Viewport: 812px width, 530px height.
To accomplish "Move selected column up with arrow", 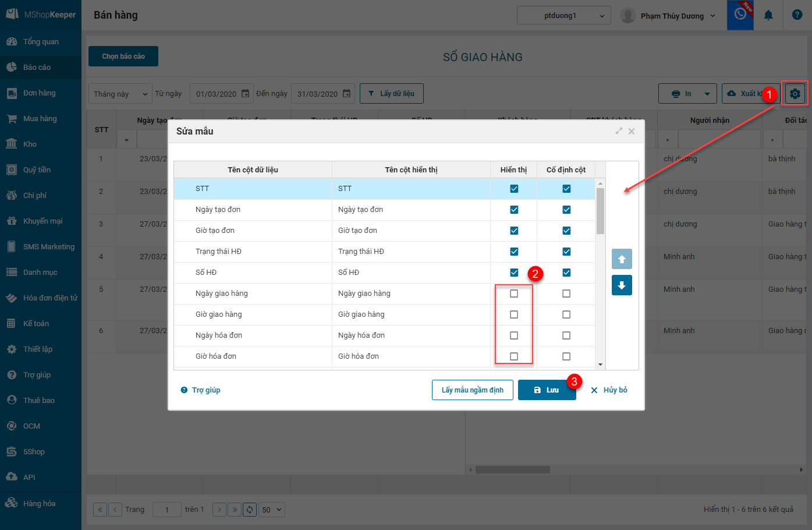I will coord(622,259).
